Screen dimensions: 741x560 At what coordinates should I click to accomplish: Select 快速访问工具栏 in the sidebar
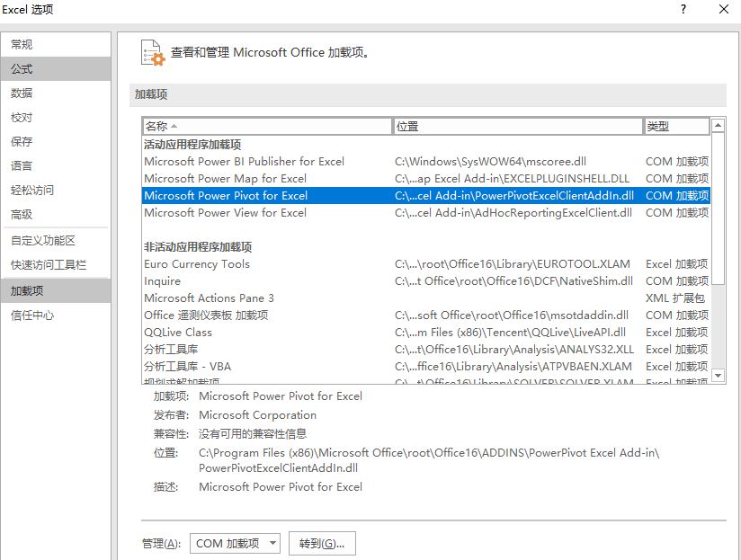pyautogui.click(x=56, y=265)
